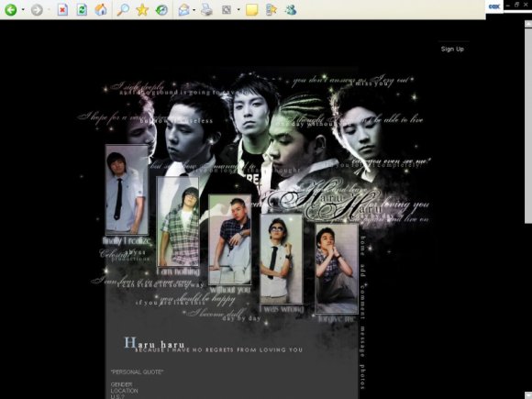The width and height of the screenshot is (532, 399).
Task: Refresh the page with the green arrows icon
Action: pyautogui.click(x=82, y=9)
